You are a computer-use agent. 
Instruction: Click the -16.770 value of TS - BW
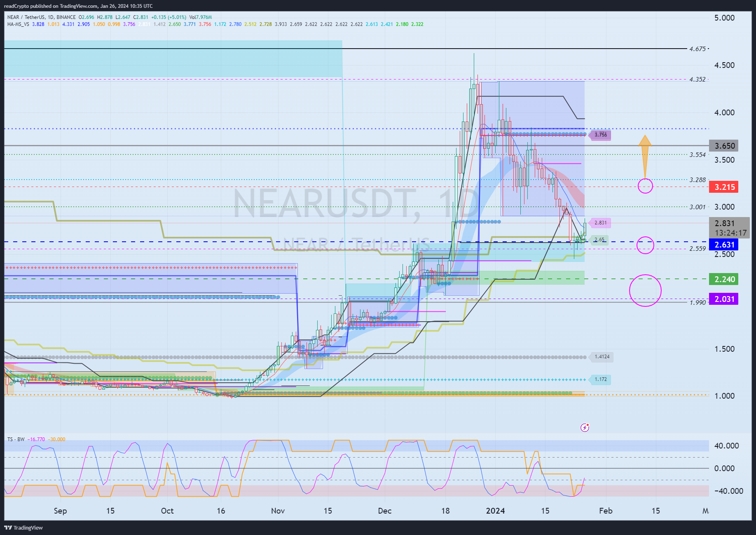[x=36, y=439]
